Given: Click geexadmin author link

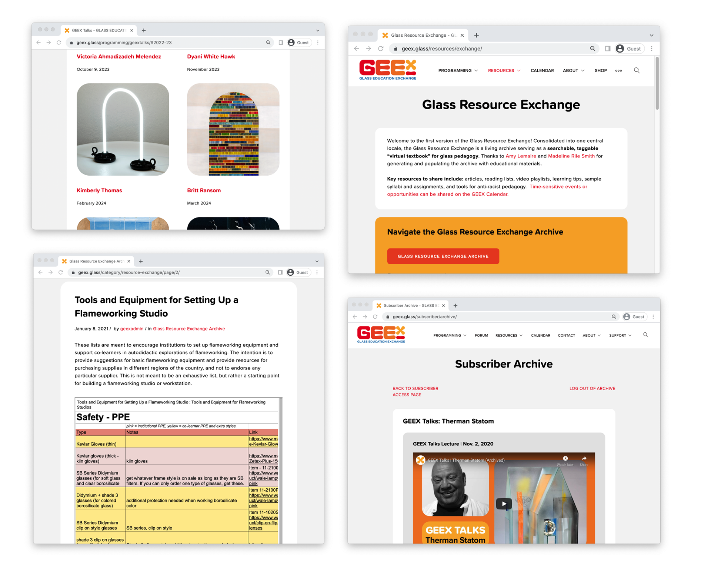Looking at the screenshot, I should click(131, 329).
